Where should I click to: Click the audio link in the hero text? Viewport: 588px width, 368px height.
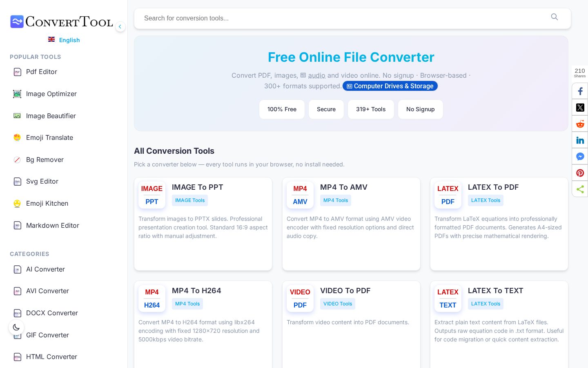317,75
